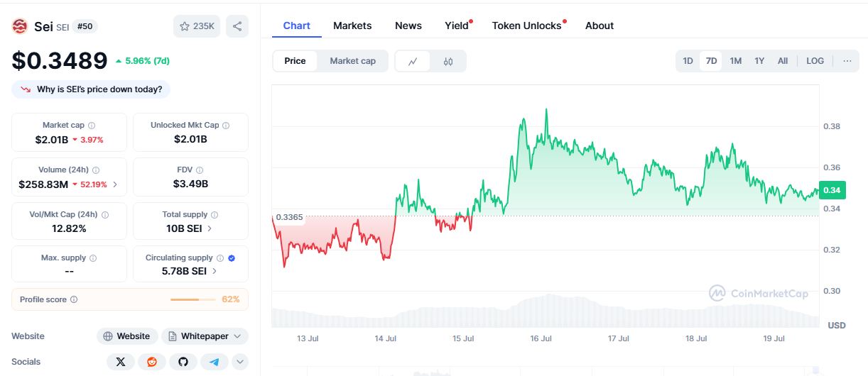The image size is (868, 376).
Task: Set chart range to 1D
Action: click(688, 61)
